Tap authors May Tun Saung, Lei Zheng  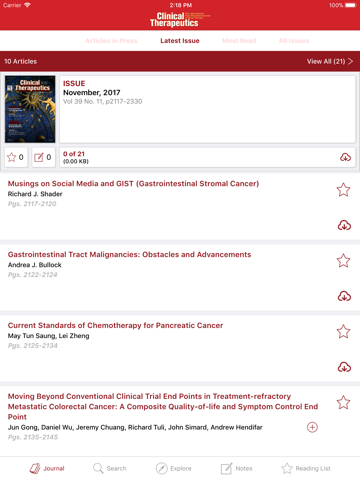[x=49, y=336]
